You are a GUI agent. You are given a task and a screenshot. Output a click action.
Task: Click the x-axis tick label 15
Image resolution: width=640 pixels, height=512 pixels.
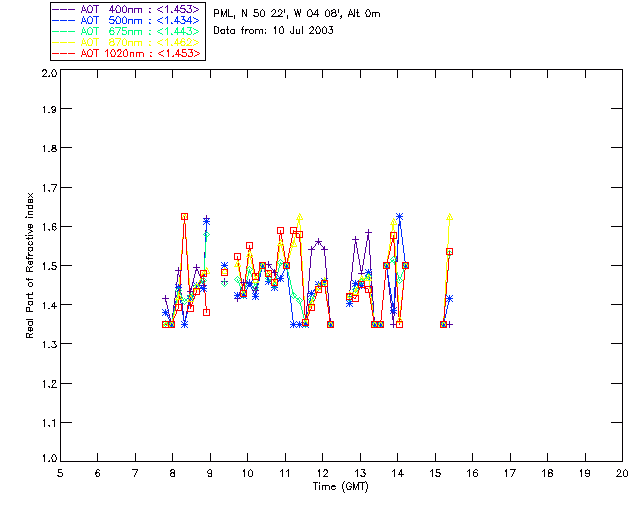[x=435, y=473]
